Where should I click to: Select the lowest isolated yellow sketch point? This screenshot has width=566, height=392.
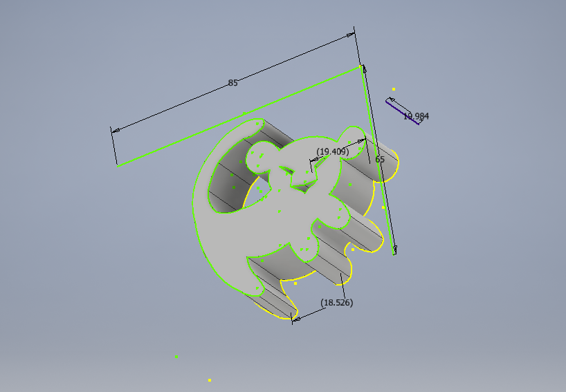pos(210,380)
